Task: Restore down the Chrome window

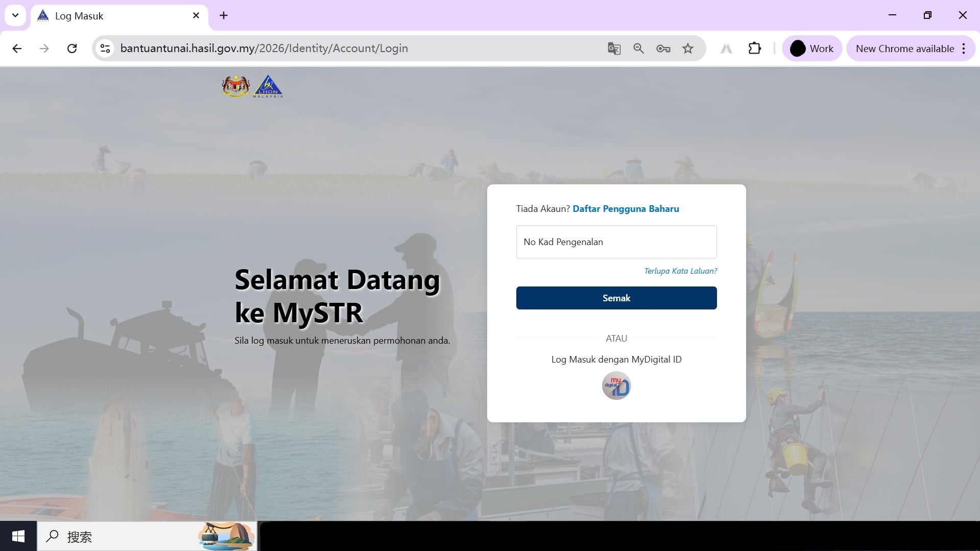Action: click(x=927, y=15)
